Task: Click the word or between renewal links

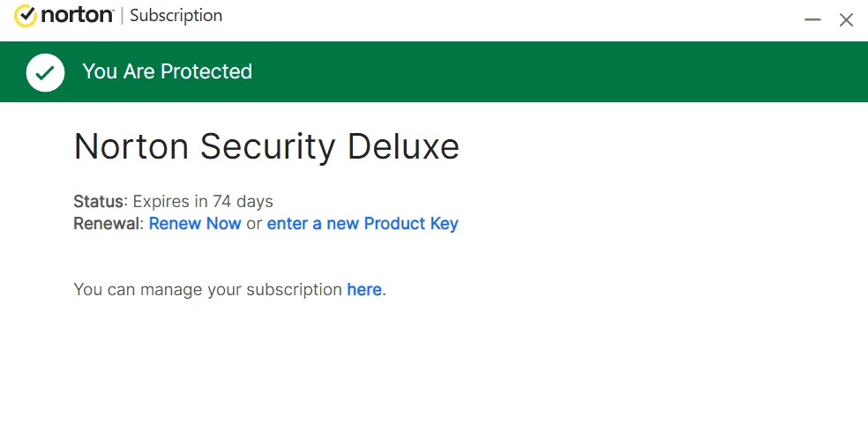Action: (254, 224)
